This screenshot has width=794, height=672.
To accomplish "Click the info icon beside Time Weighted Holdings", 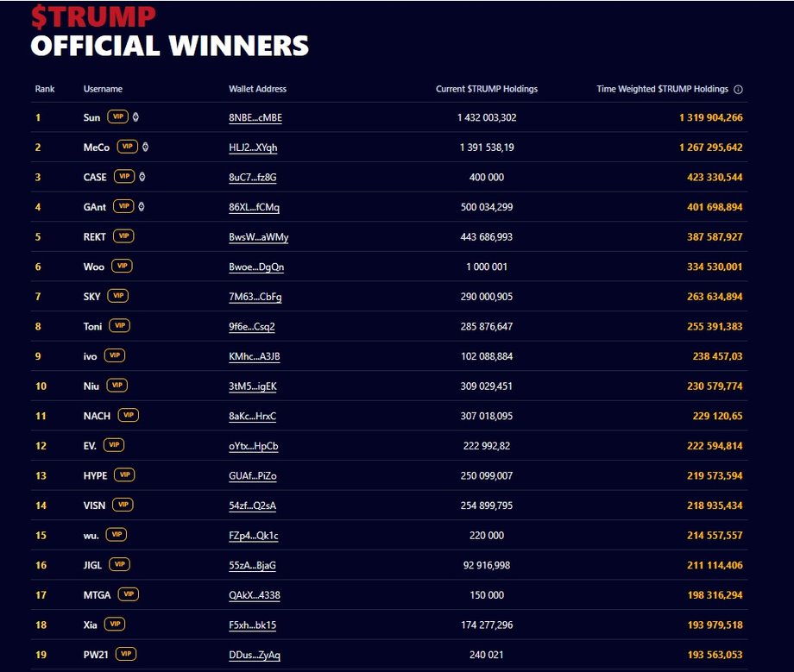I will pos(738,90).
